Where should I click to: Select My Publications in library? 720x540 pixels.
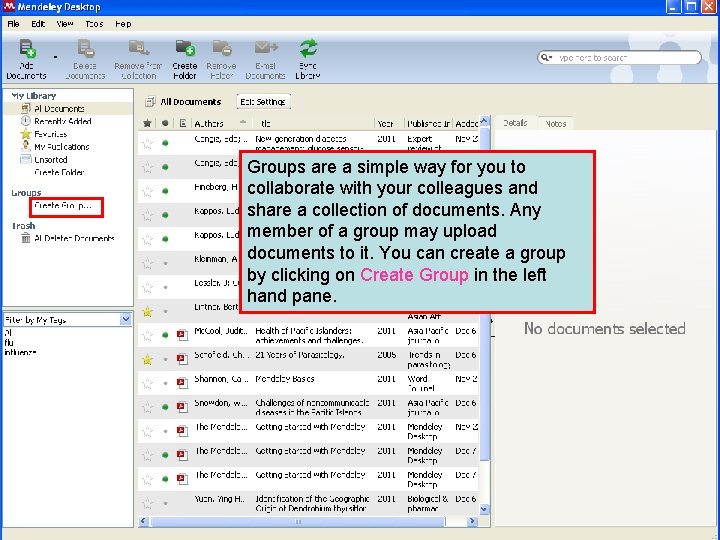62,147
